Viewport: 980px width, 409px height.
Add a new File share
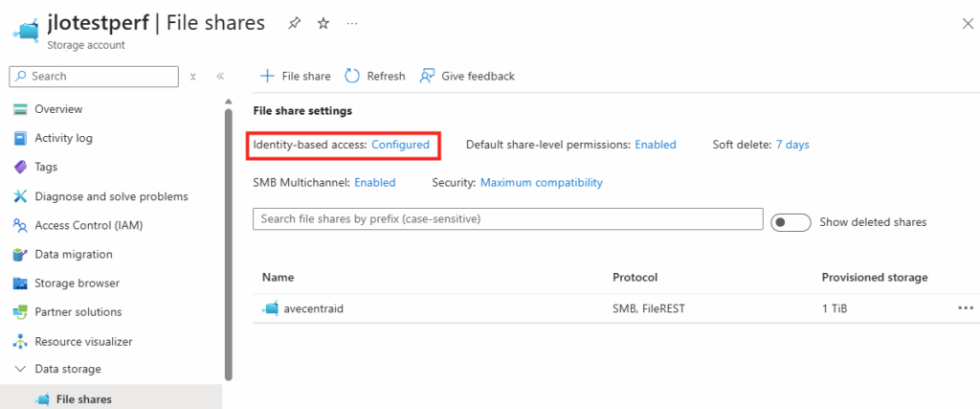coord(296,76)
